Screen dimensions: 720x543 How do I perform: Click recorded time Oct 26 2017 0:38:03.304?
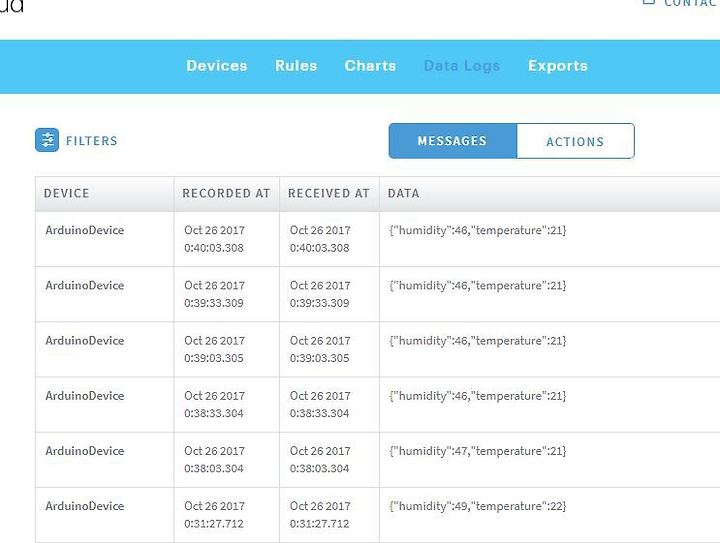tap(214, 459)
